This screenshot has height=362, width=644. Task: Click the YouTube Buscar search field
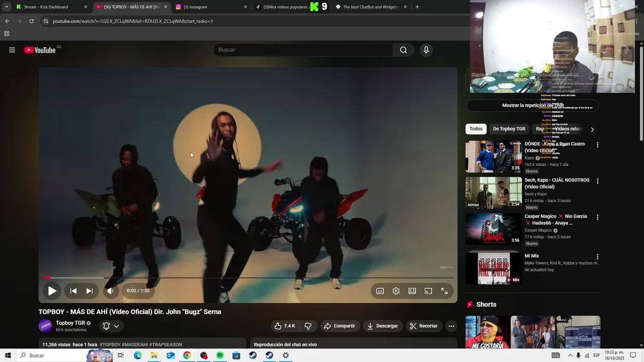303,50
